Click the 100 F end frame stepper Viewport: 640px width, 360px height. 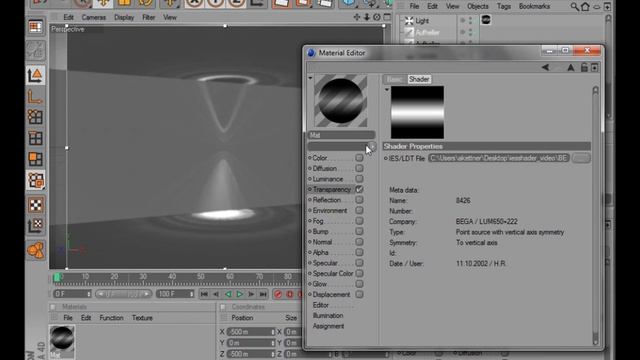(x=191, y=294)
